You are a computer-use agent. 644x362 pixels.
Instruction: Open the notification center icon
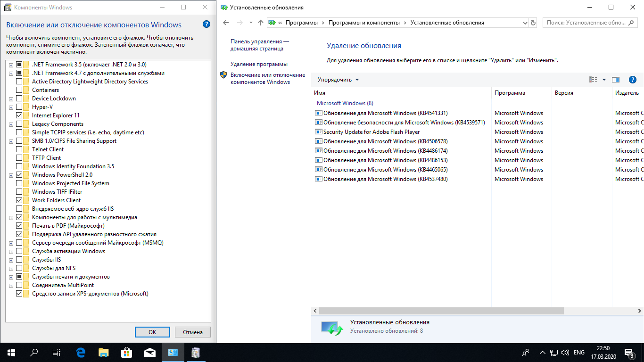pyautogui.click(x=629, y=353)
